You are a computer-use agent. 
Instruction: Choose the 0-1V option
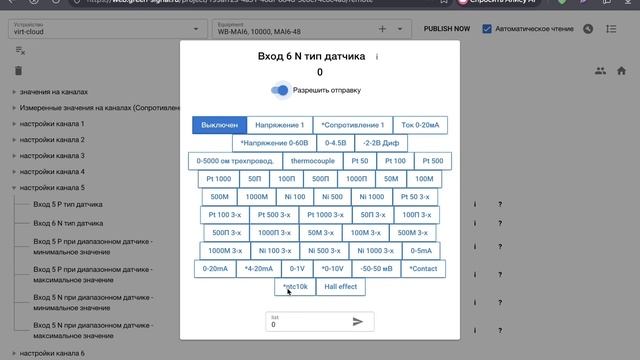[x=297, y=269]
